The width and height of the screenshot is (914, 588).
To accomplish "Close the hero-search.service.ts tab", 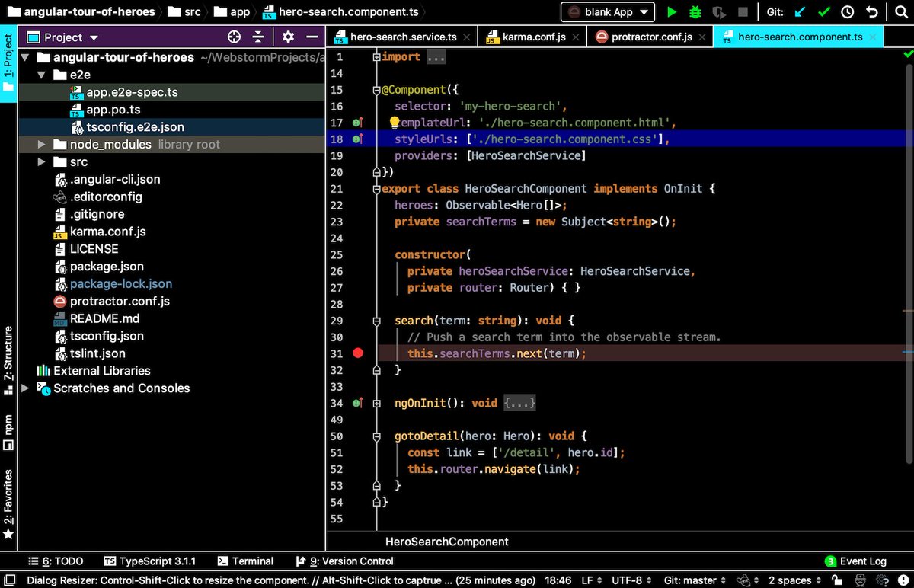I will [x=465, y=37].
